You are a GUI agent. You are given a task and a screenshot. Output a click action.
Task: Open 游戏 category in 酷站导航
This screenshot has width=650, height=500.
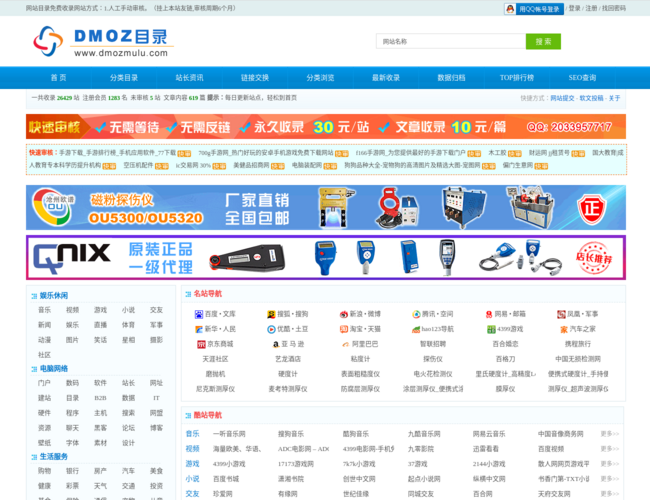pyautogui.click(x=192, y=464)
